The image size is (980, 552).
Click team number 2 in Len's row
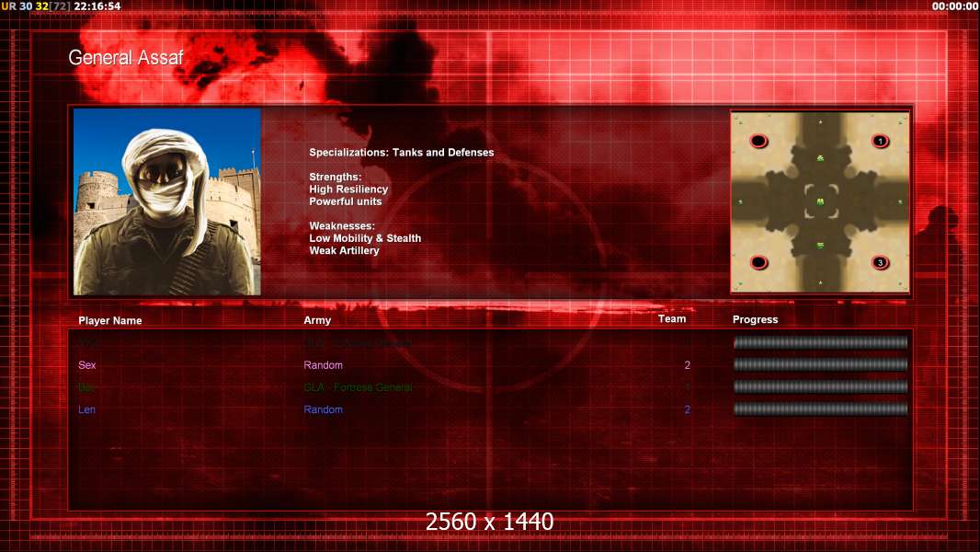pyautogui.click(x=688, y=409)
